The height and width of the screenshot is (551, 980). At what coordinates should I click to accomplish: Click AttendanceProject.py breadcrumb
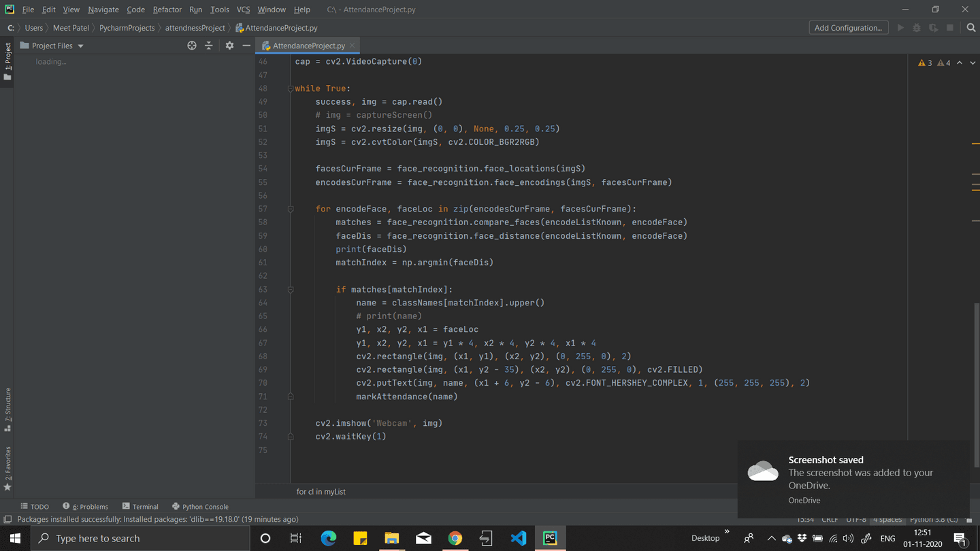pyautogui.click(x=276, y=28)
